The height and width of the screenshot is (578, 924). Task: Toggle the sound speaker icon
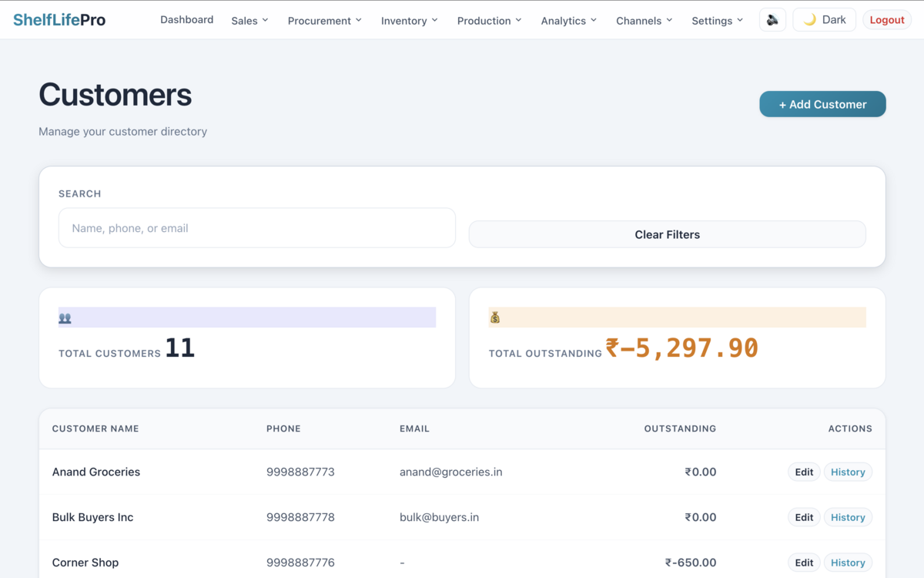(x=772, y=20)
